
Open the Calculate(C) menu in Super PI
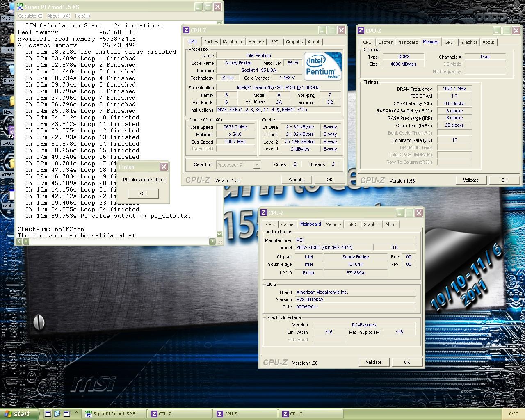point(30,16)
